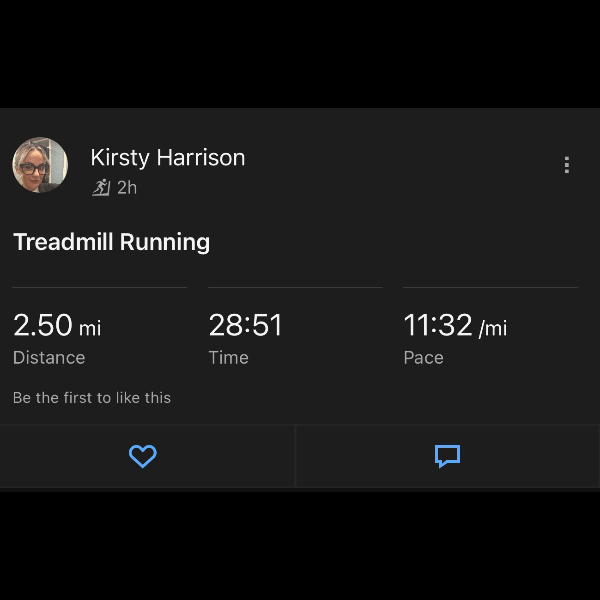Tap the 11:32 pace value
The height and width of the screenshot is (600, 600).
(437, 325)
